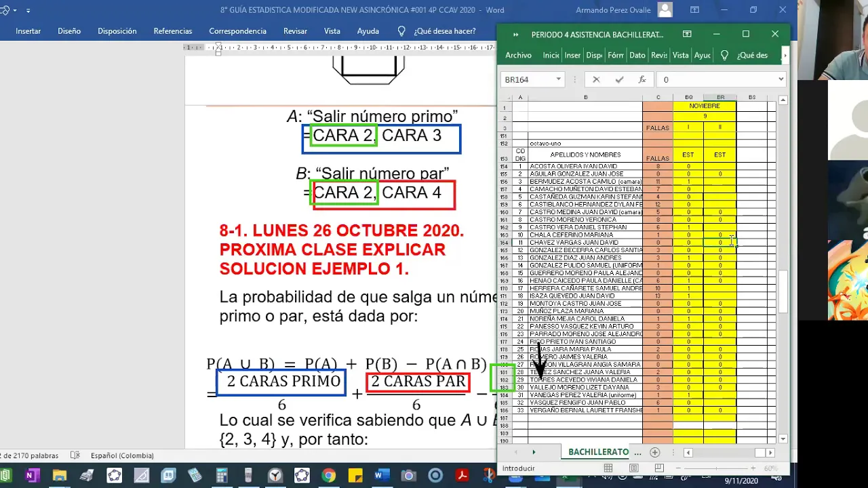This screenshot has height=488, width=868.
Task: Click Armando Perez Ovalle account button
Action: (x=624, y=10)
